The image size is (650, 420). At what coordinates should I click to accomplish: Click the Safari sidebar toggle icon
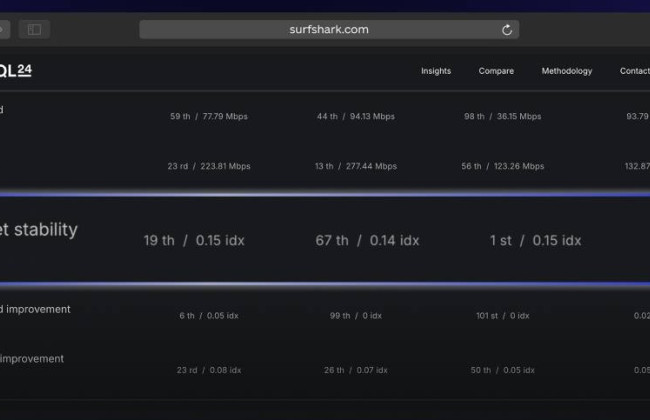tap(34, 30)
